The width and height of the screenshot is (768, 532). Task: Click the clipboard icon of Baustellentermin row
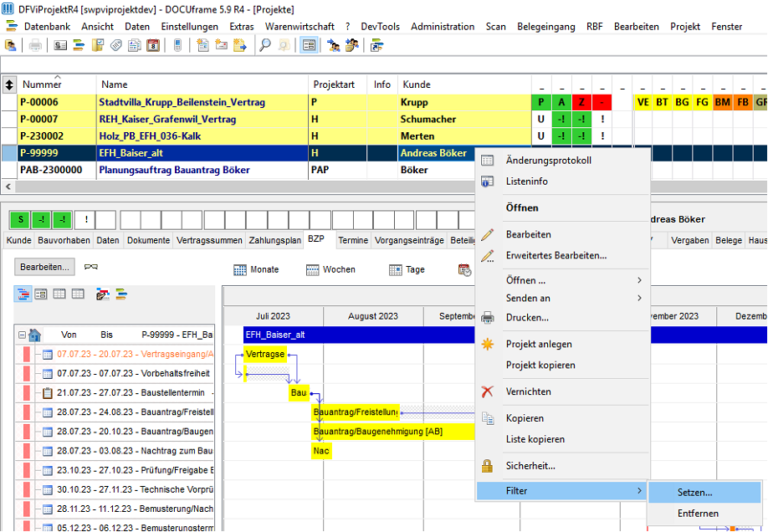(x=48, y=393)
